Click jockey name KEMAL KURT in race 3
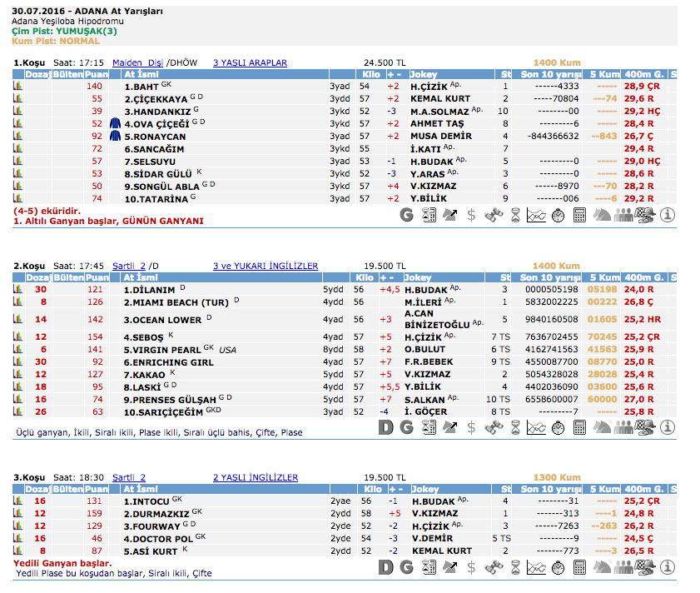The image size is (700, 593). coord(441,551)
